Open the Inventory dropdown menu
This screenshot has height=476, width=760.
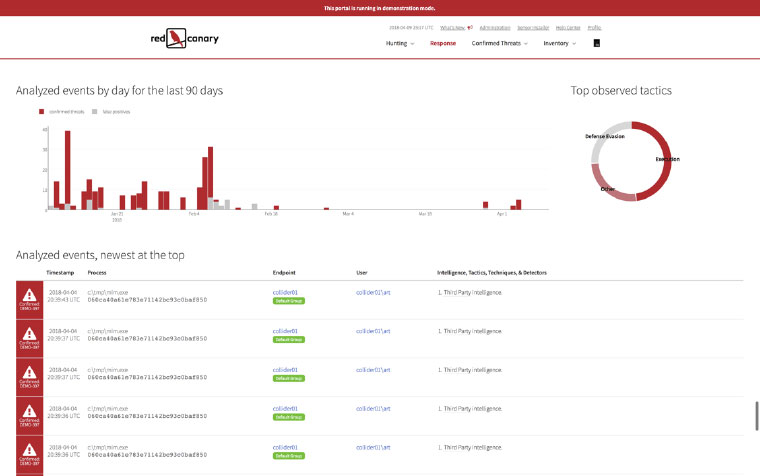559,44
